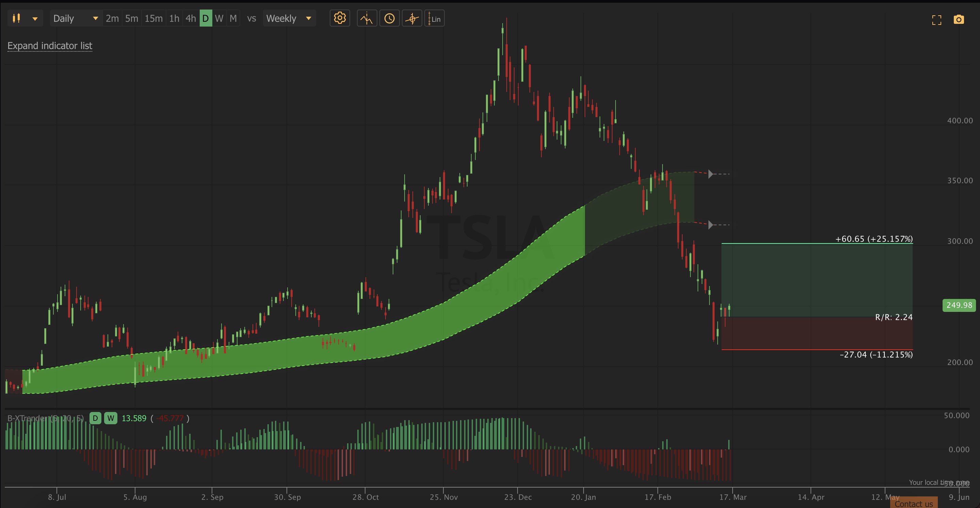
Task: Open the chart type dropdown arrow
Action: (35, 19)
